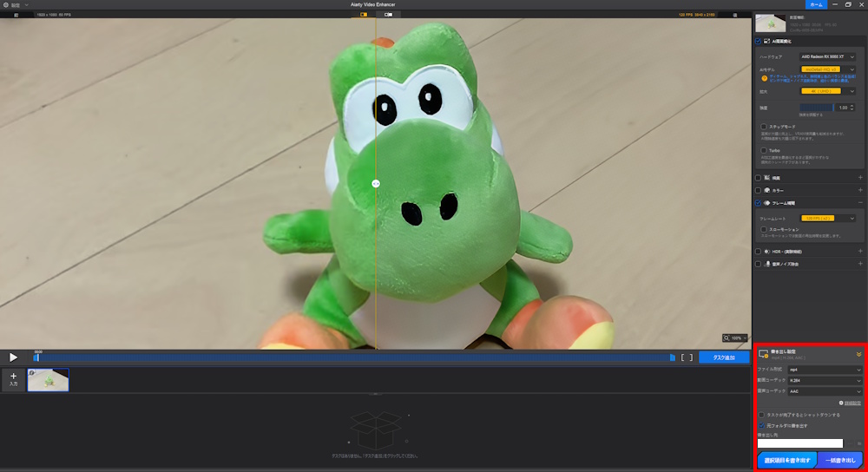Expand the 音声ノイズ除去 section with plus
This screenshot has width=868, height=472.
pyautogui.click(x=860, y=264)
